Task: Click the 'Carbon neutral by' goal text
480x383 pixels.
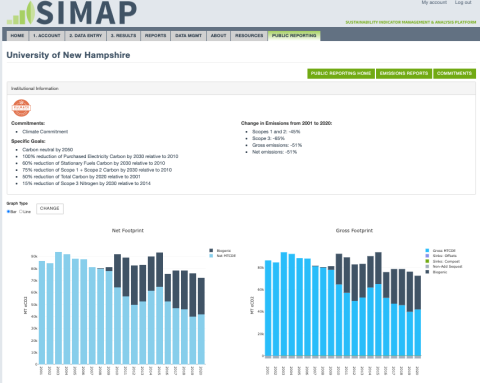Action: (48, 150)
